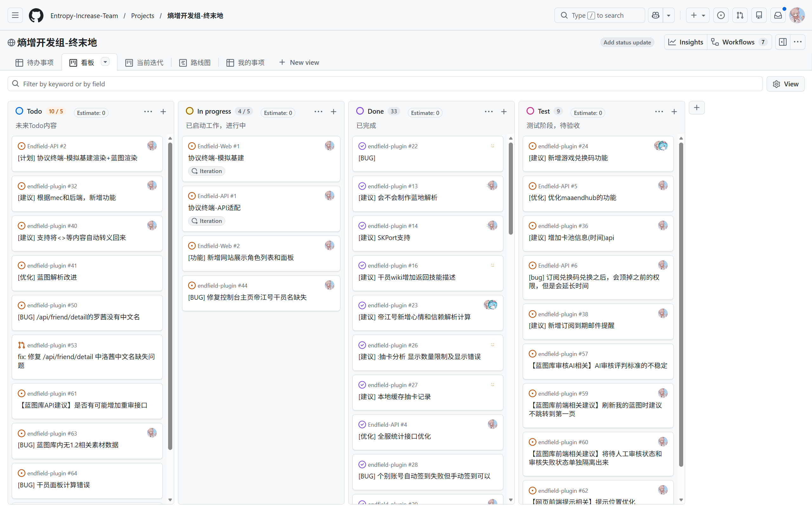Open Test column ellipsis menu
The image size is (812, 508).
click(x=659, y=111)
